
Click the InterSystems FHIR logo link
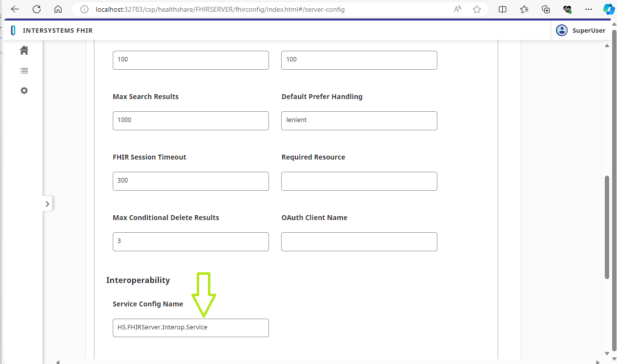[52, 30]
